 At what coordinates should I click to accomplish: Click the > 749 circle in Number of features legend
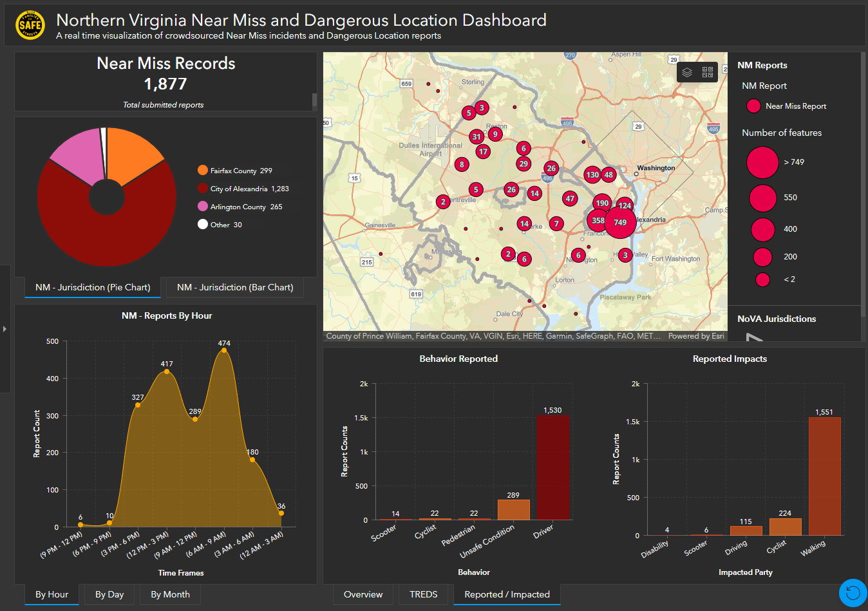[x=762, y=162]
